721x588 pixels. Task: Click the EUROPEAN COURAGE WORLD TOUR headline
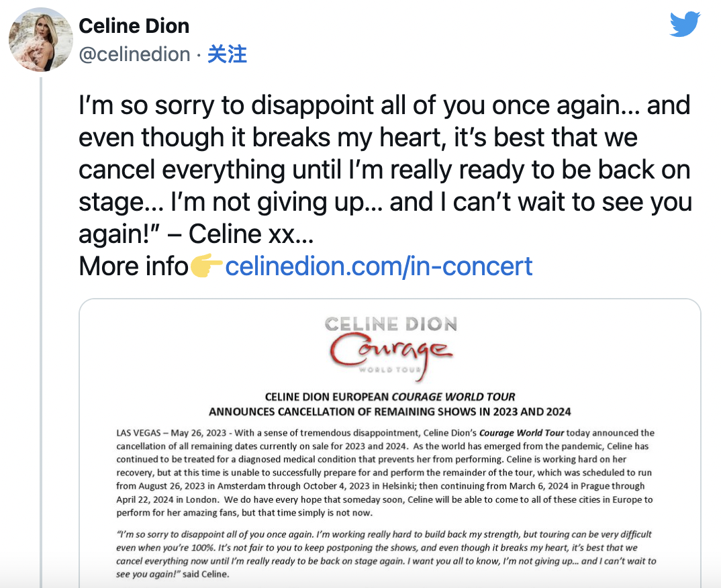(390, 397)
